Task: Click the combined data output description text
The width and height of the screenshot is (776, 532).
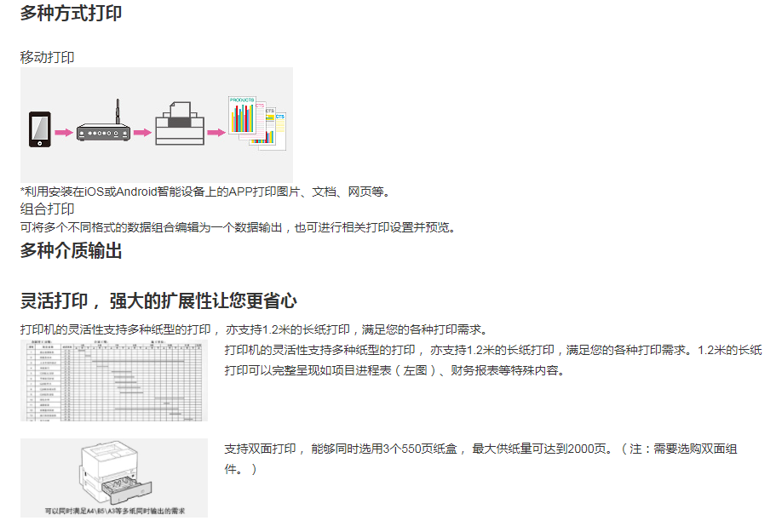Action: coord(239,227)
